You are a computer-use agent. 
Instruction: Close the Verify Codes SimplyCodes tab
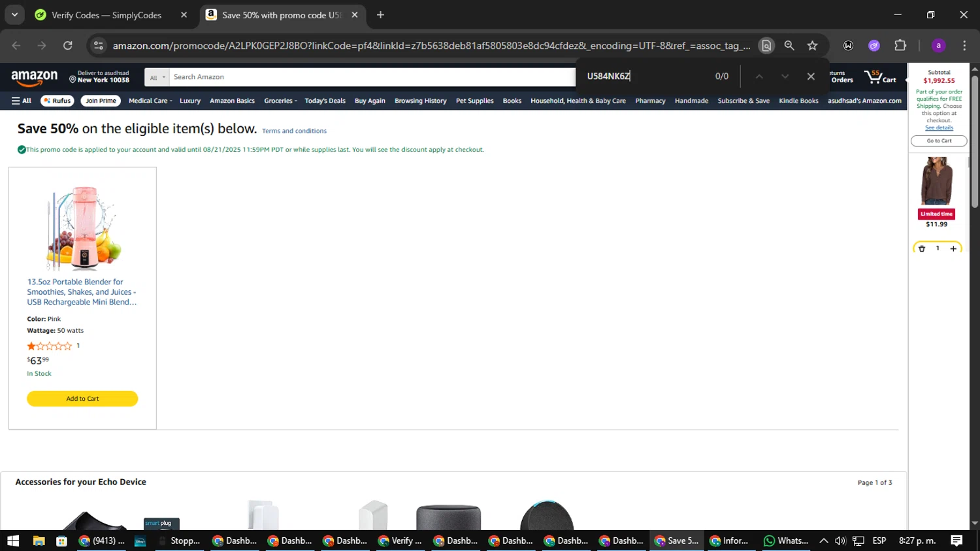(x=184, y=15)
